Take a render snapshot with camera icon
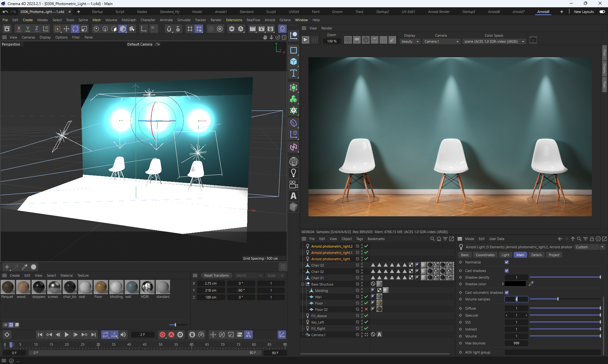This screenshot has width=608, height=364. (533, 40)
